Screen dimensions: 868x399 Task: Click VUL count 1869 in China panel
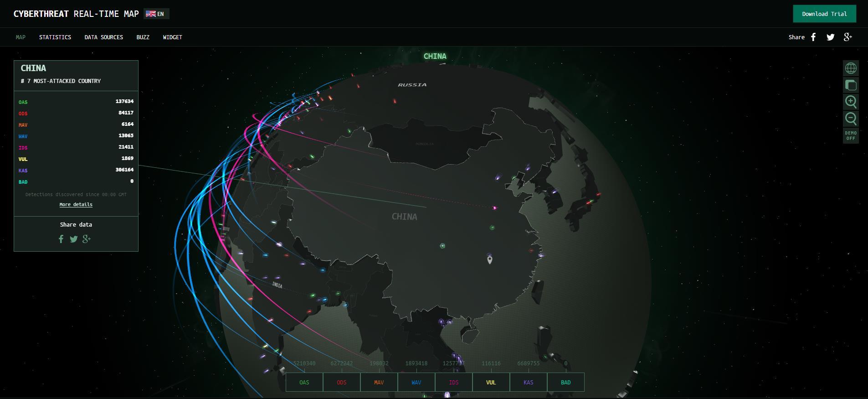(128, 158)
